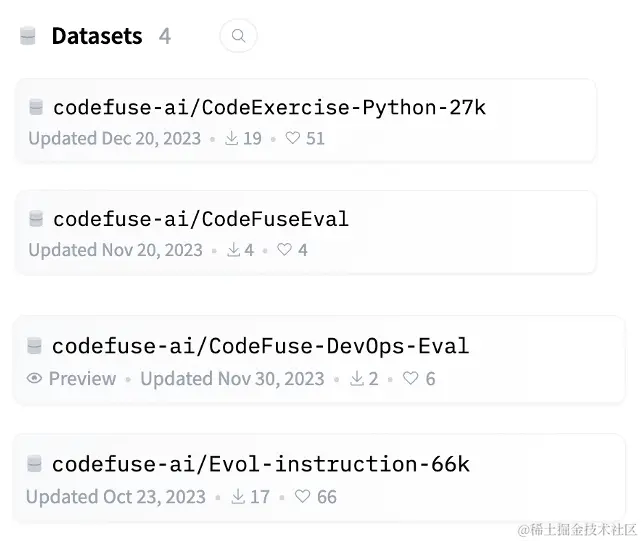Open the codefuse-ai/CodeFuseEval dataset link

click(x=201, y=219)
